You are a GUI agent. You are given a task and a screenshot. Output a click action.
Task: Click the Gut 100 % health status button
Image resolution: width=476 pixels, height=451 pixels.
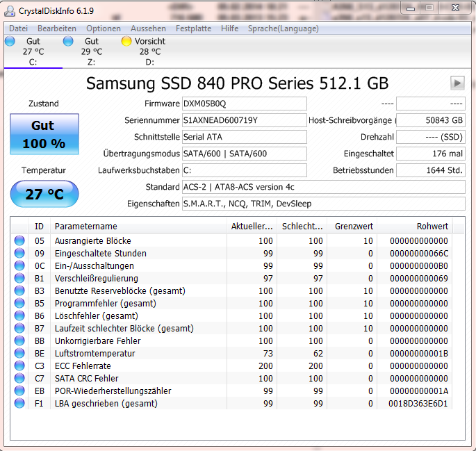coord(44,134)
